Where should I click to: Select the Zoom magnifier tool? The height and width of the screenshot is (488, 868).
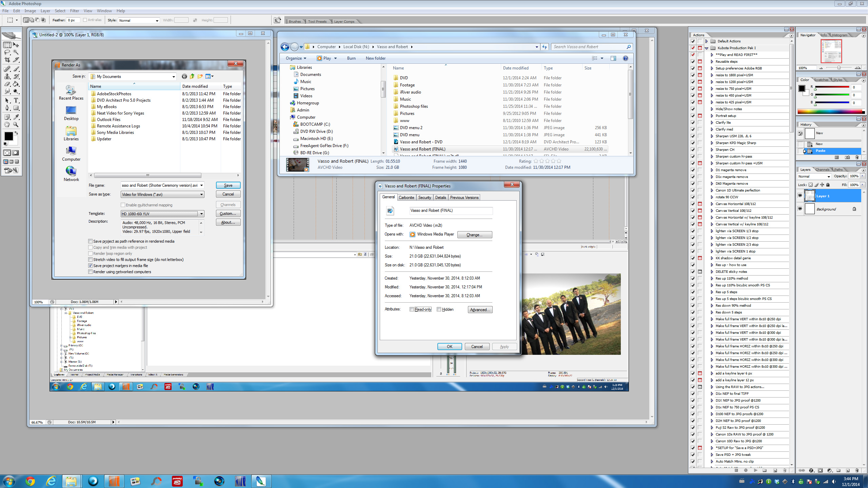[16, 125]
